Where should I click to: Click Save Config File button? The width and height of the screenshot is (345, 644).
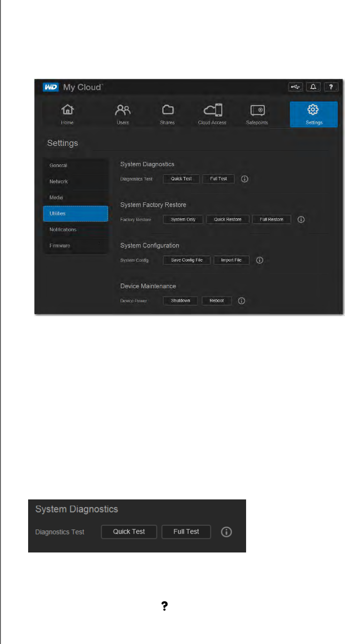point(187,260)
